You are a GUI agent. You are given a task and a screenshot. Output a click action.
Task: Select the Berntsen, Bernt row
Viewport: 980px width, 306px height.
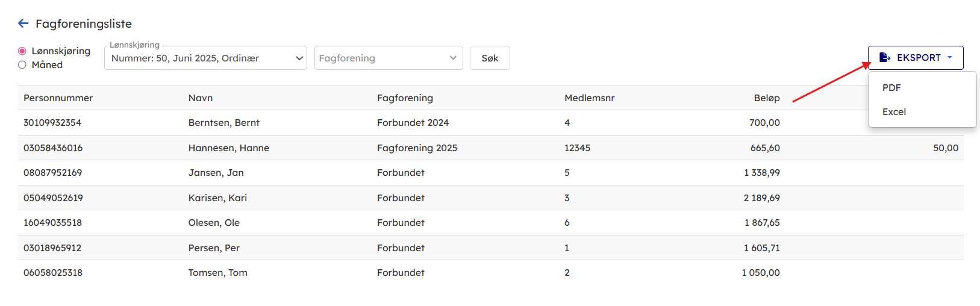click(224, 123)
